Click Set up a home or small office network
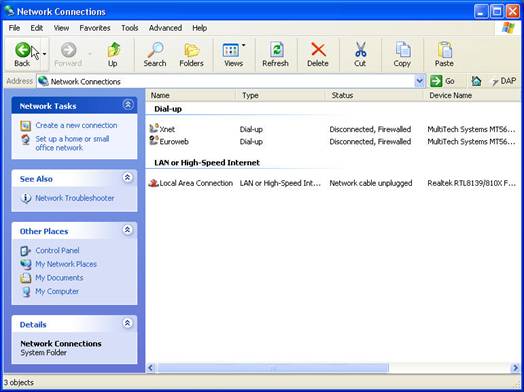This screenshot has height=392, width=524. click(73, 143)
